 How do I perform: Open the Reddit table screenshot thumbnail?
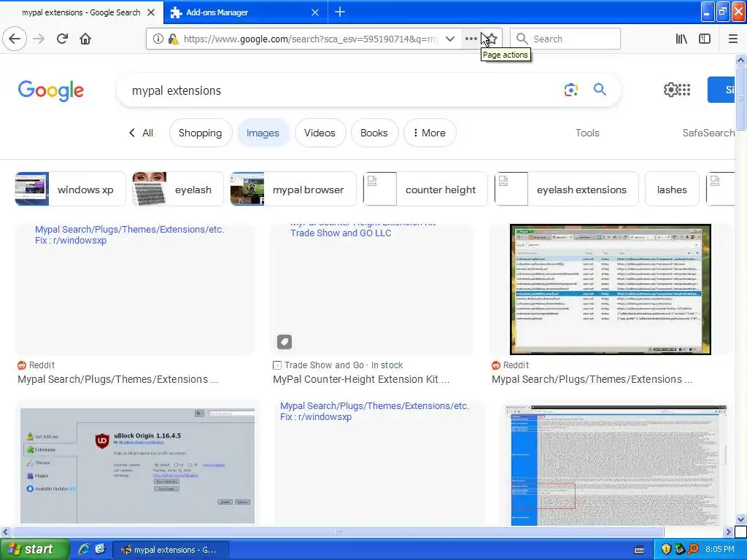pos(611,289)
